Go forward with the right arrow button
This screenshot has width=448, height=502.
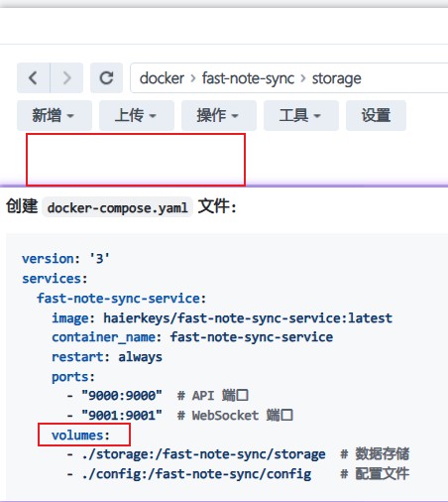(x=66, y=78)
